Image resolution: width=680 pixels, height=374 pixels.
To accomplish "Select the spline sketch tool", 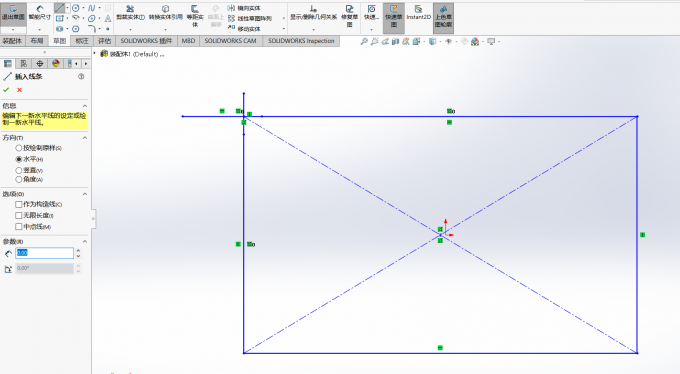I will pyautogui.click(x=92, y=8).
